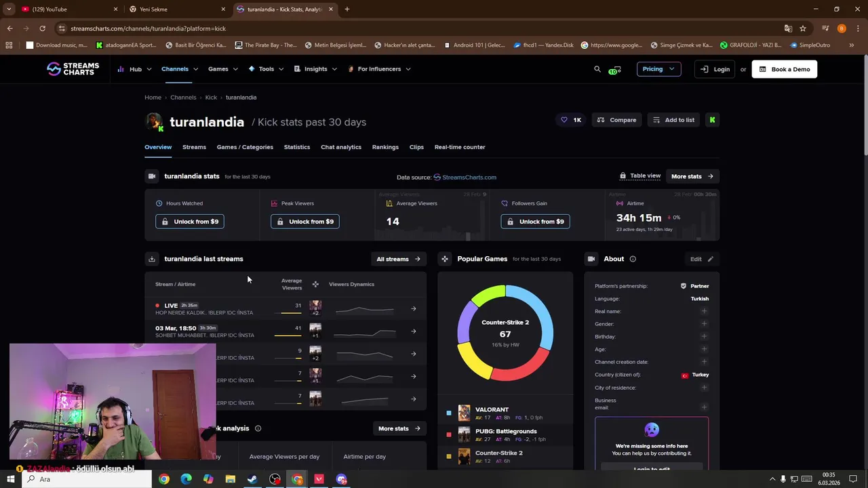Switch to the Statistics tab
868x488 pixels.
tap(297, 147)
